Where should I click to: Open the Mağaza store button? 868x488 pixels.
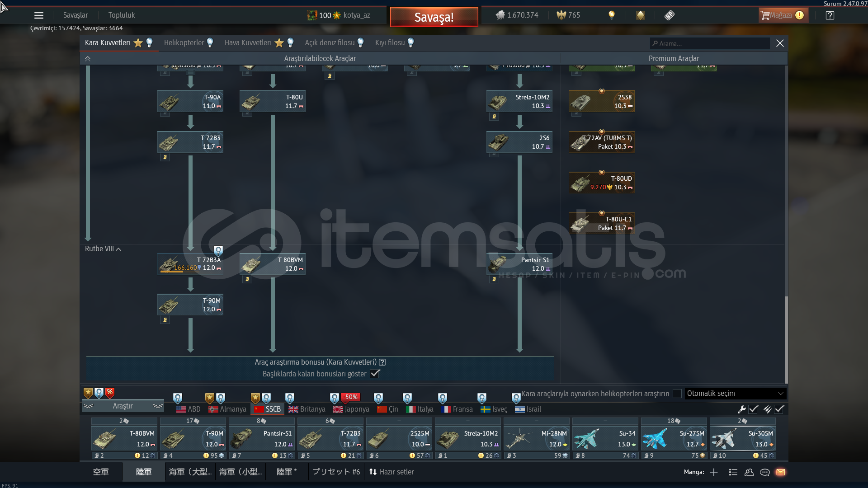tap(783, 15)
